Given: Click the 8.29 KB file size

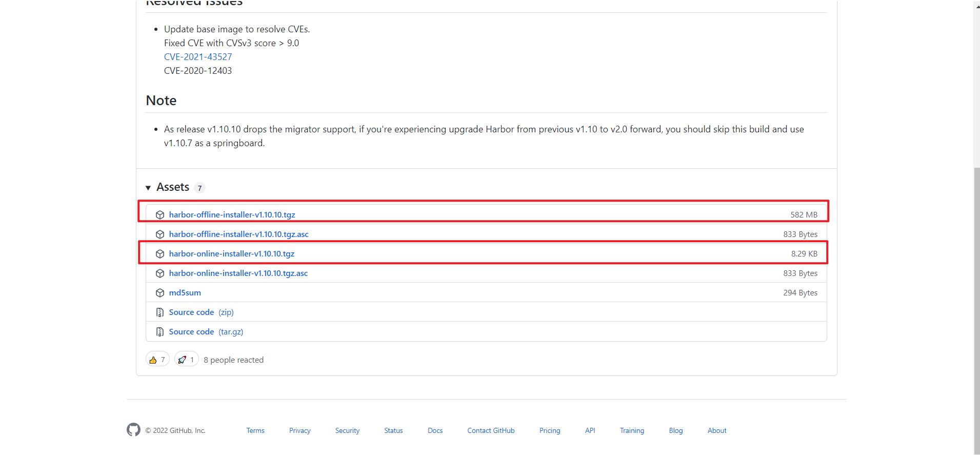Looking at the screenshot, I should [804, 253].
